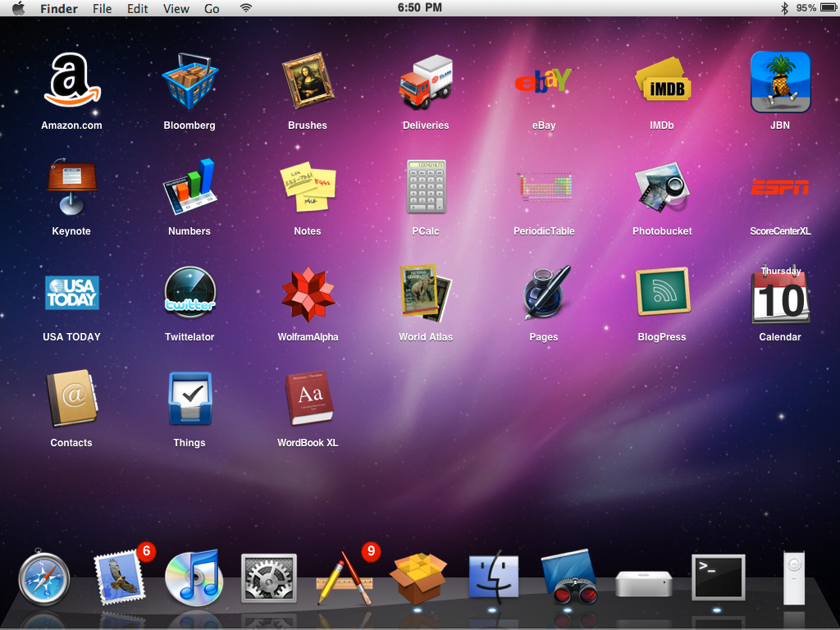Open the Contacts address book icon
Image resolution: width=840 pixels, height=630 pixels.
tap(72, 398)
